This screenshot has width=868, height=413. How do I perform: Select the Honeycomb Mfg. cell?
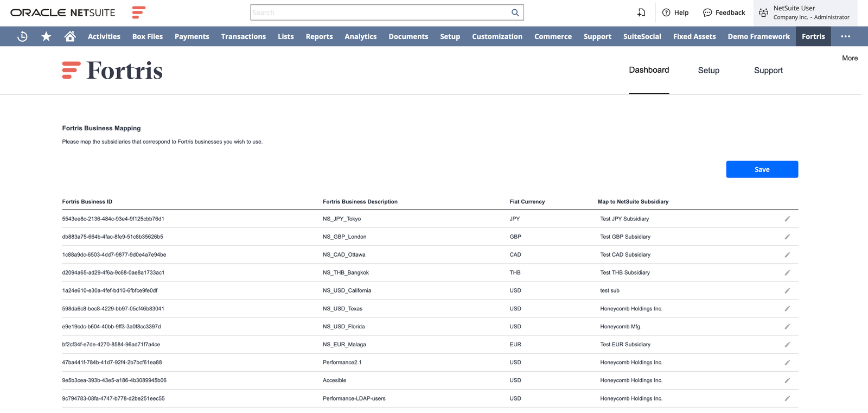621,327
